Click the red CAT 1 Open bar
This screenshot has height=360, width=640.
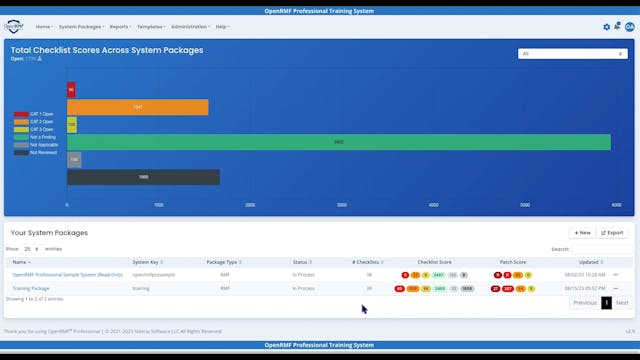[x=71, y=90]
